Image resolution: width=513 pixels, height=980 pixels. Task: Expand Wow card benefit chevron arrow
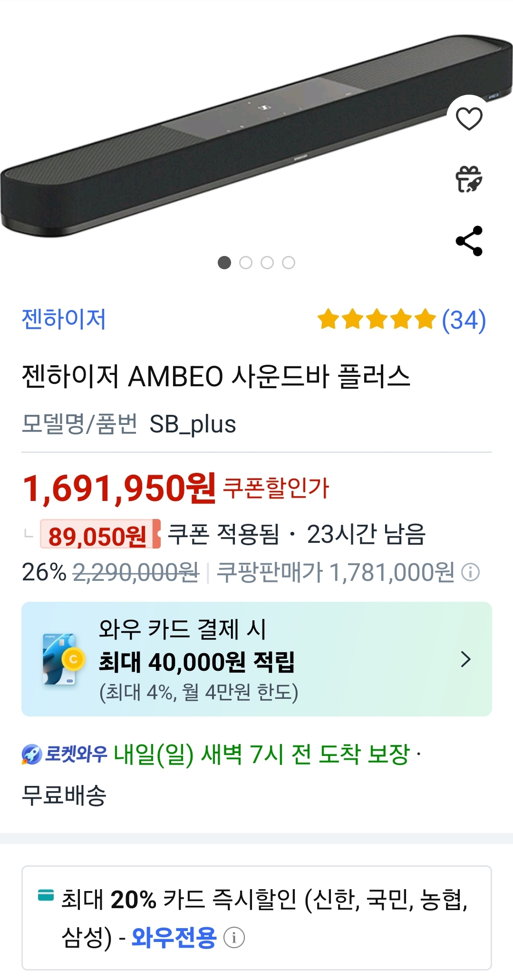point(466,659)
